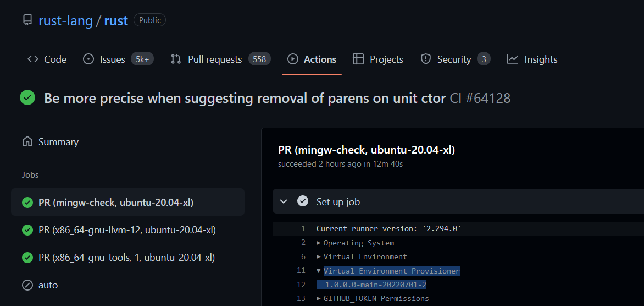Click the Set up job check icon
Screen dimensions: 644x306
tap(303, 201)
